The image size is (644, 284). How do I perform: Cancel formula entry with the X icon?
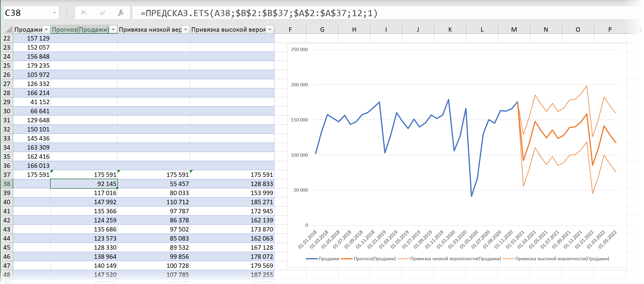click(x=84, y=13)
